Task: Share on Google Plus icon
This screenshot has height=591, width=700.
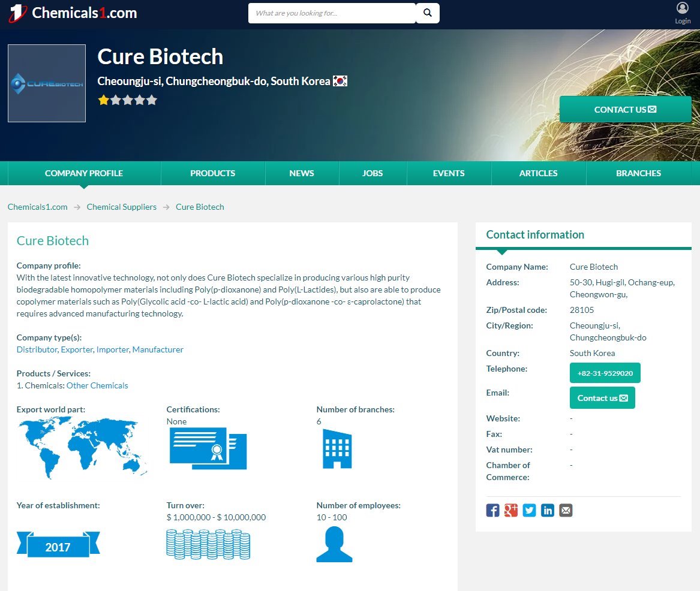Action: 511,510
